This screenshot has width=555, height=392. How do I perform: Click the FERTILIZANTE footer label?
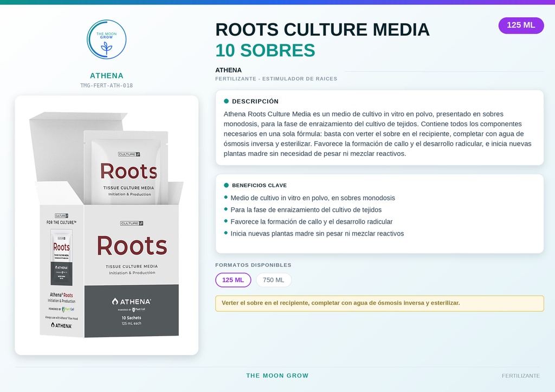pyautogui.click(x=521, y=376)
